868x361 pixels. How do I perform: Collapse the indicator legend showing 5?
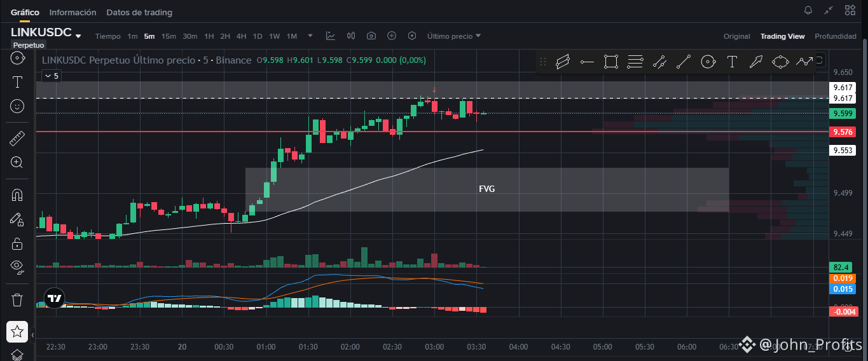[x=51, y=76]
